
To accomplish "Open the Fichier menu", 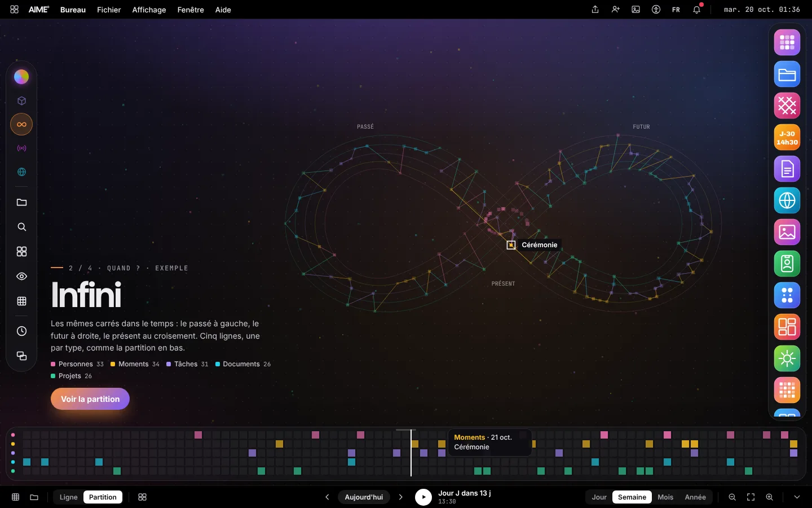I will [109, 10].
